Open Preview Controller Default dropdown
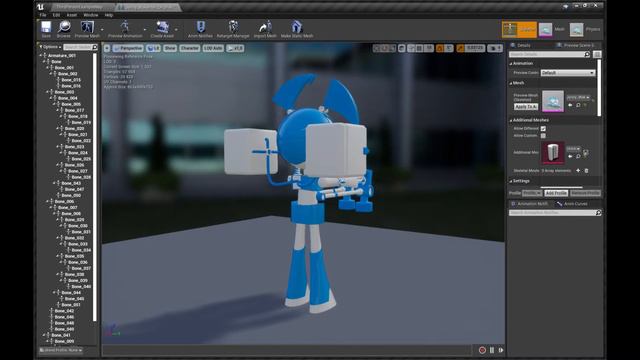Viewport: 640px width, 360px height. coord(568,73)
